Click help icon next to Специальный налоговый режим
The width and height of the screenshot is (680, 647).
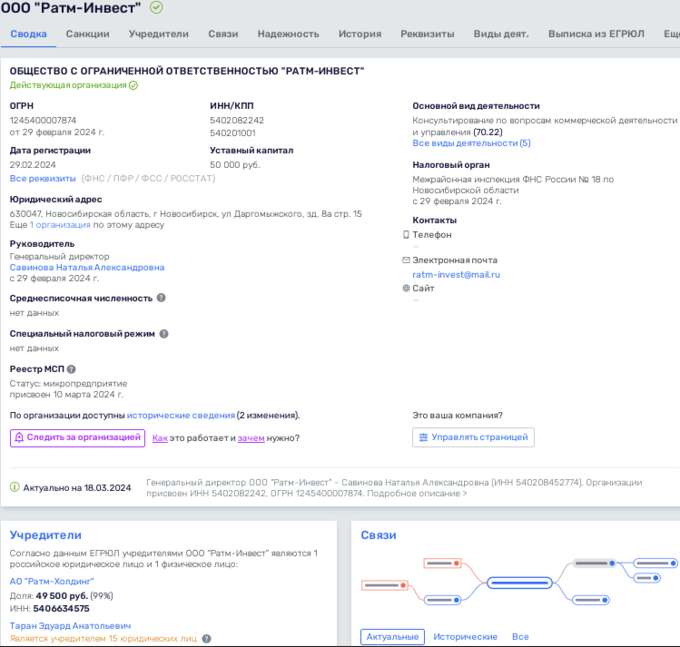pyautogui.click(x=164, y=334)
